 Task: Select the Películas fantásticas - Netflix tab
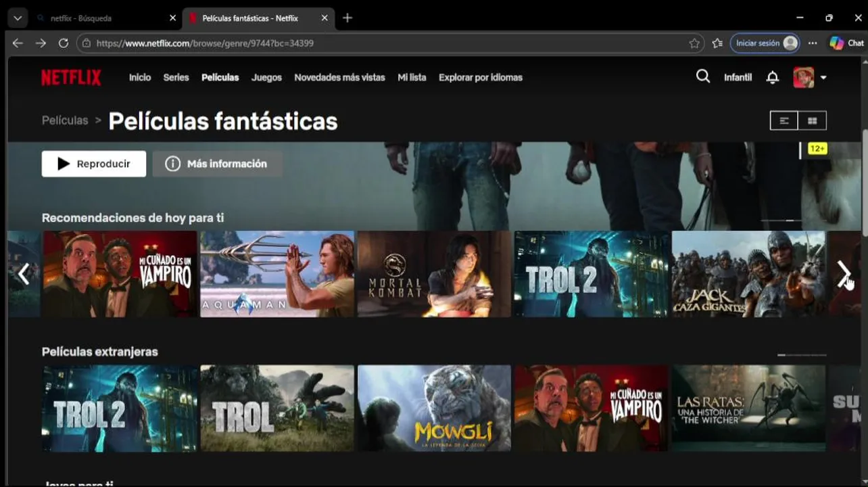click(x=259, y=18)
